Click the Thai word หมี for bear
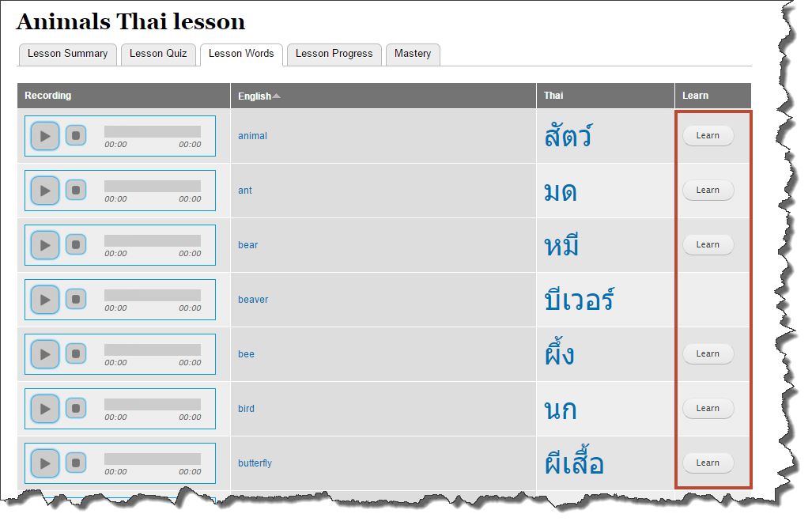This screenshot has height=525, width=812. pos(561,245)
